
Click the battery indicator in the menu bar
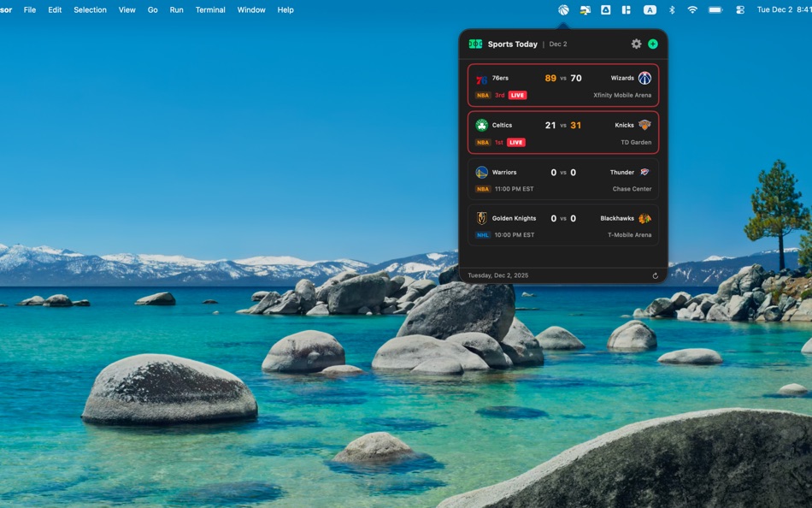click(x=715, y=9)
